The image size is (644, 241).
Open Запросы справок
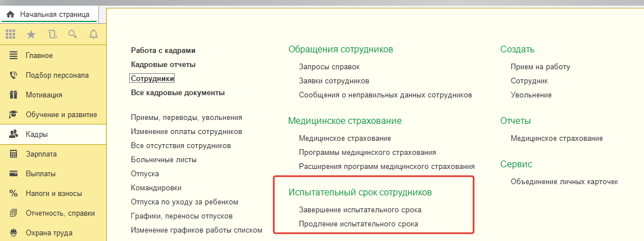click(x=329, y=66)
